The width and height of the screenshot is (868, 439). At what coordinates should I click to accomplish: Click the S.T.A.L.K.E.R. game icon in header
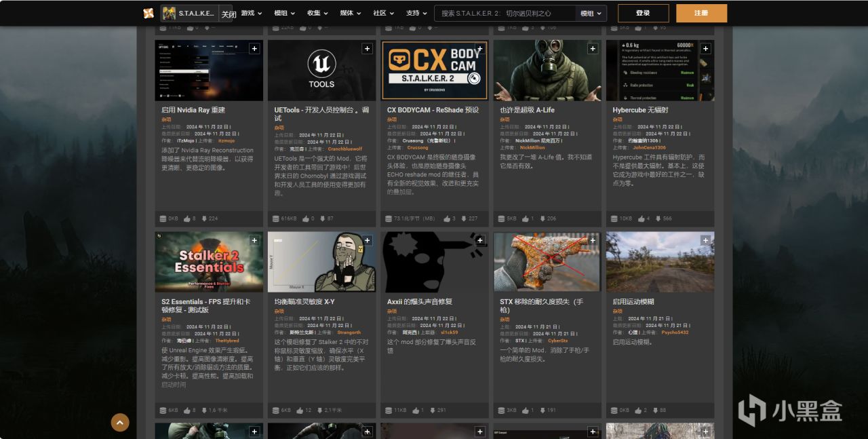pyautogui.click(x=169, y=13)
